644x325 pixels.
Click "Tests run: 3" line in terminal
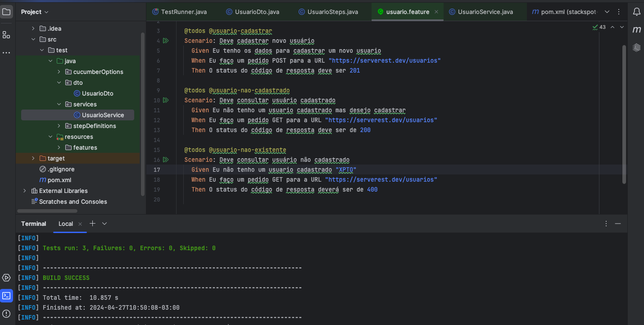pyautogui.click(x=129, y=248)
